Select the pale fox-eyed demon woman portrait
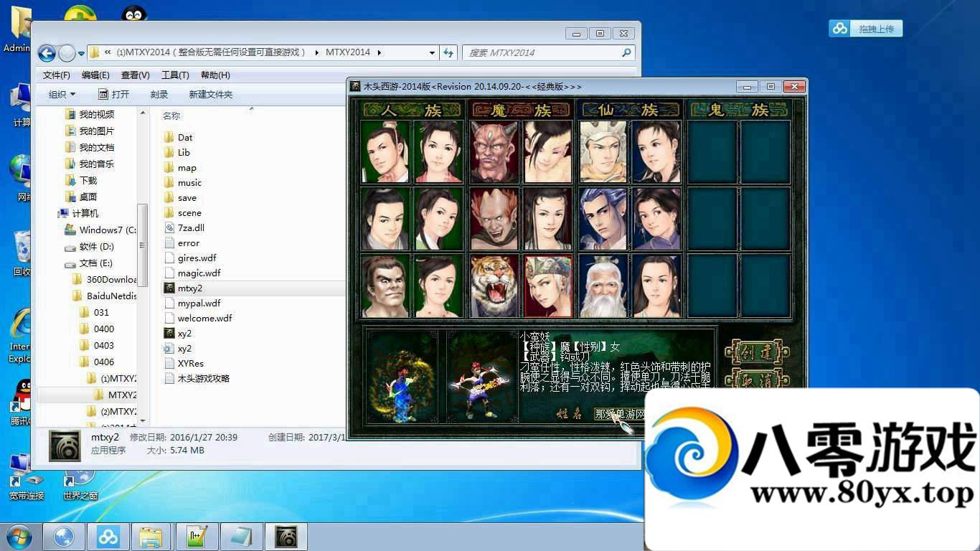The height and width of the screenshot is (551, 980). tap(548, 152)
